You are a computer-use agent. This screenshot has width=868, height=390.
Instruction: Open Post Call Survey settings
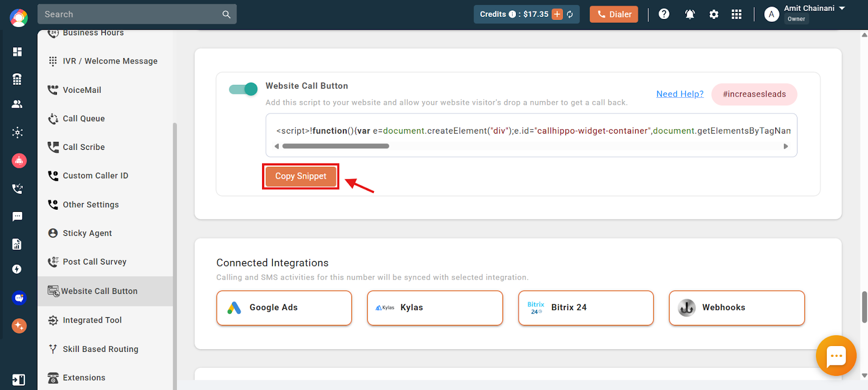[105, 262]
